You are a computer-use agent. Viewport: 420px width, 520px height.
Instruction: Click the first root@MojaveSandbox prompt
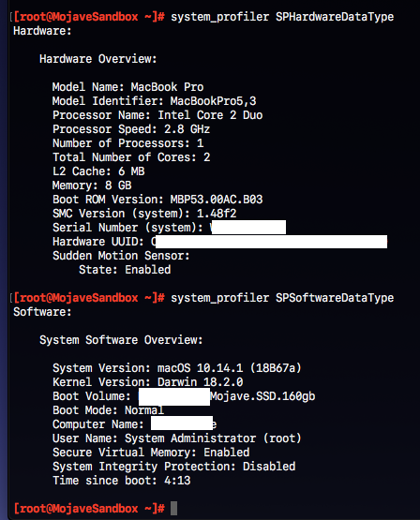(89, 17)
